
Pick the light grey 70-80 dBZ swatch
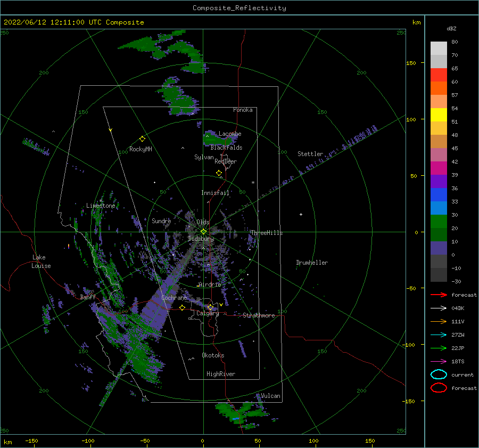point(439,48)
